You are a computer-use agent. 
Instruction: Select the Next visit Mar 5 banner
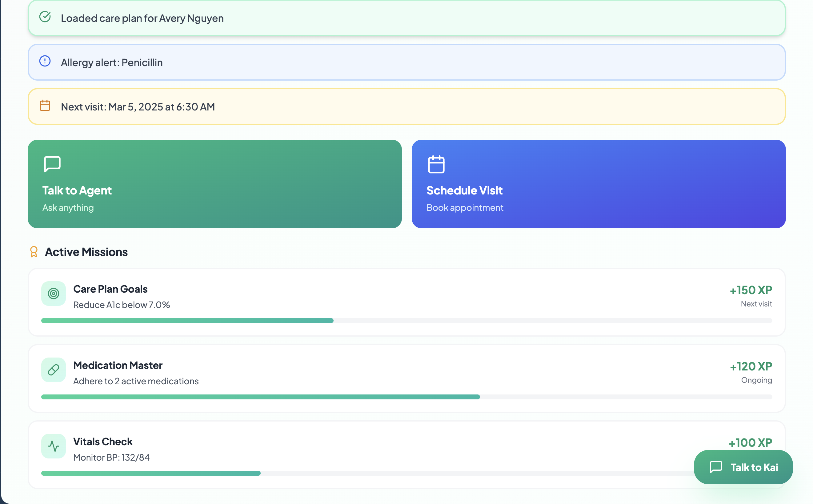click(406, 107)
